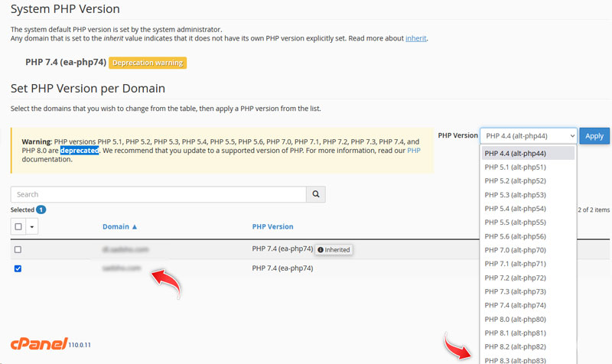This screenshot has width=612, height=364.
Task: Click the Inherited badge button
Action: [x=334, y=250]
